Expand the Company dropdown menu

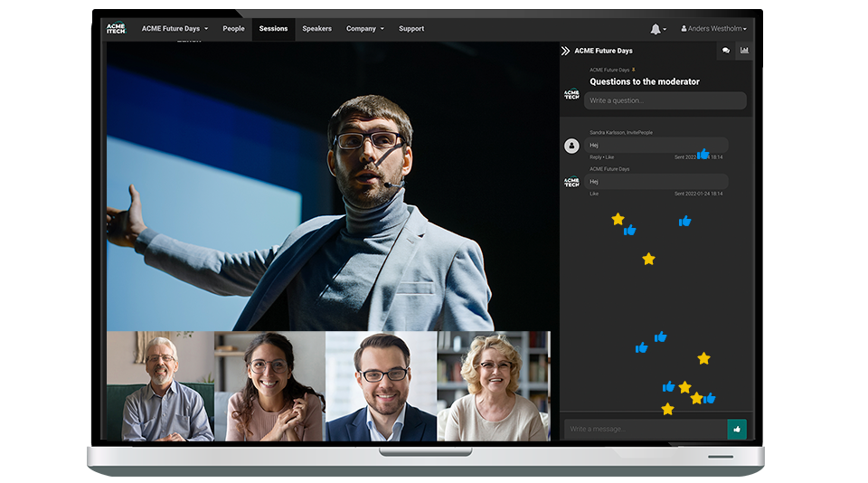click(x=364, y=29)
